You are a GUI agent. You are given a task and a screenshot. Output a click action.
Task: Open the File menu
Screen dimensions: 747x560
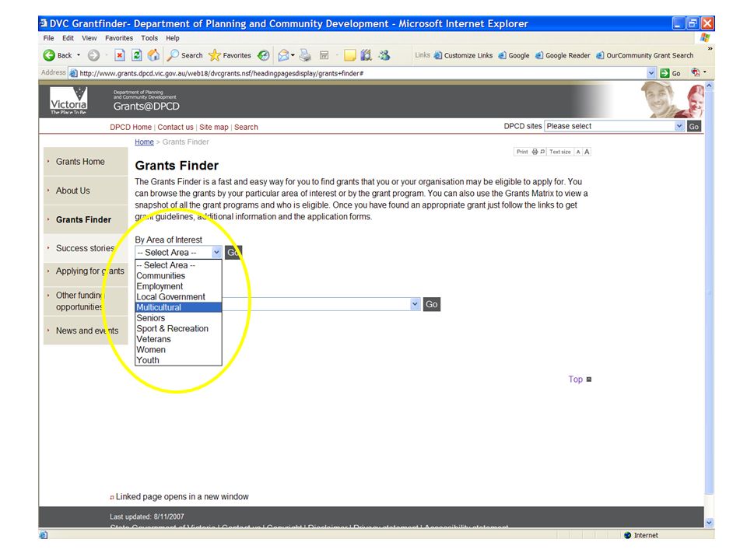(48, 38)
